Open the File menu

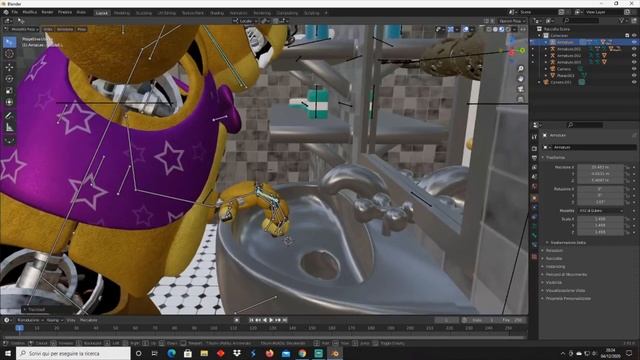tap(15, 12)
